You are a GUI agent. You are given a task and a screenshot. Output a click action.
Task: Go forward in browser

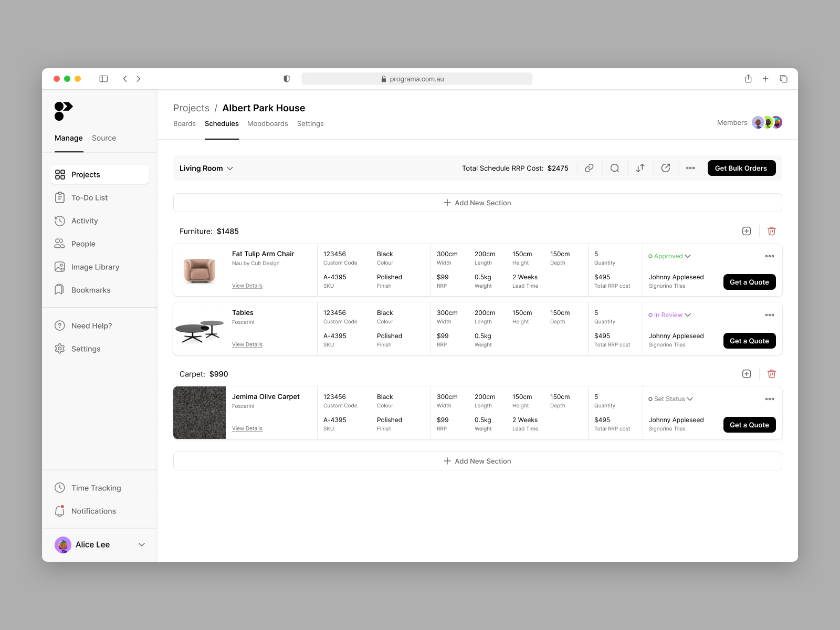coord(139,79)
